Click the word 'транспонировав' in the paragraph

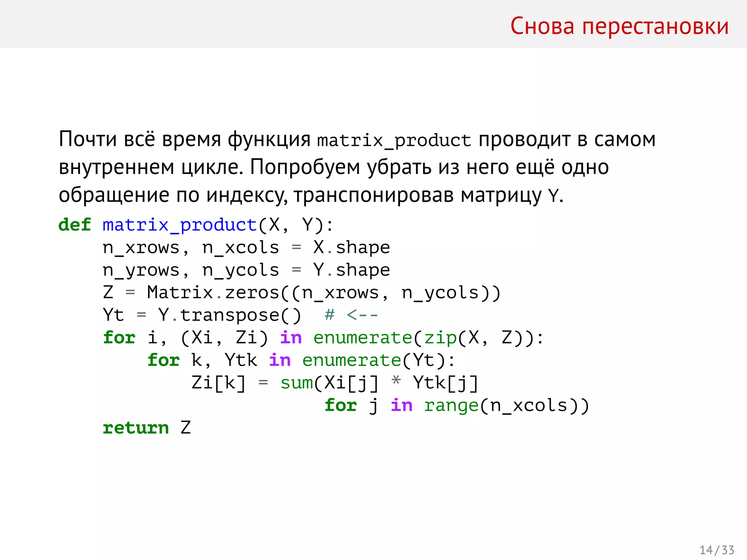[374, 195]
